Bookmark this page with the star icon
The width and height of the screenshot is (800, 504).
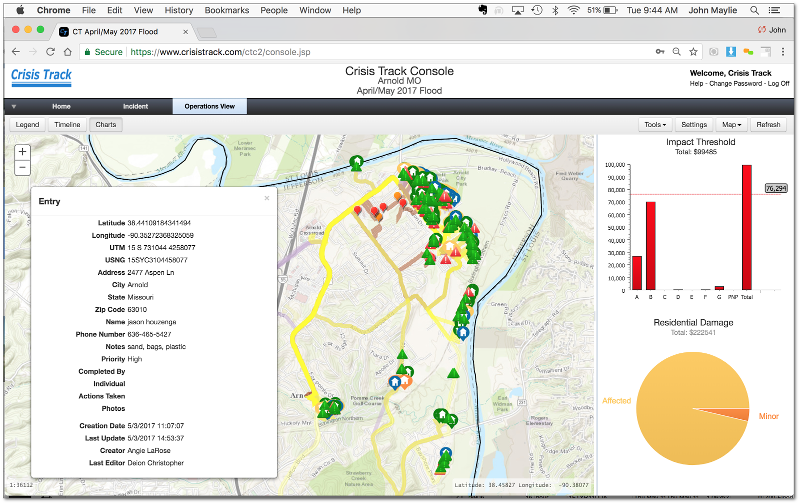[693, 52]
